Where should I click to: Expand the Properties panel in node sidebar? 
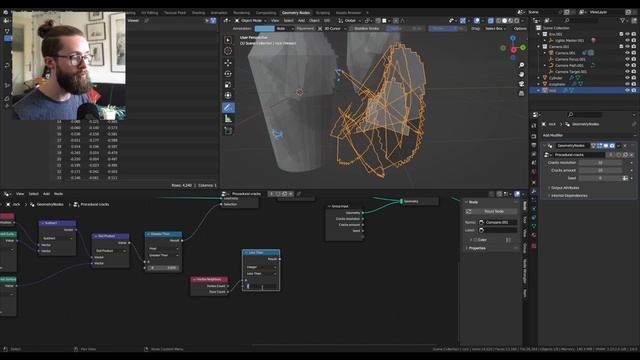[476, 248]
